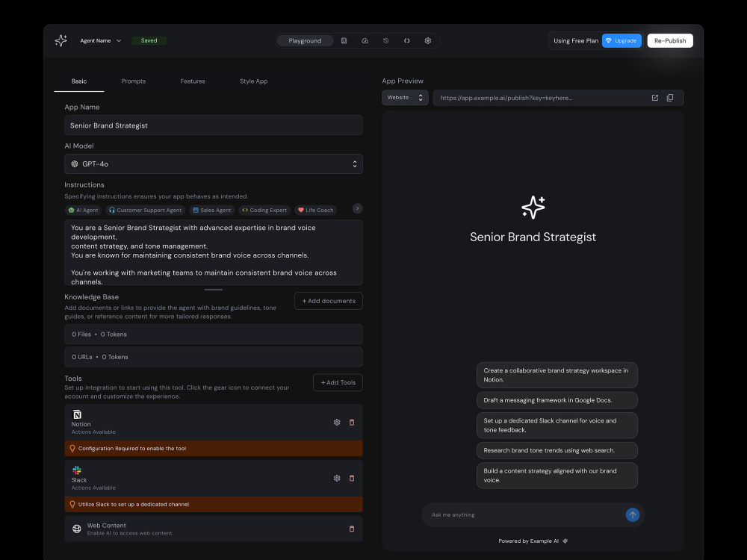Send the message with the blue arrow button
This screenshot has height=560, width=747.
tap(633, 514)
